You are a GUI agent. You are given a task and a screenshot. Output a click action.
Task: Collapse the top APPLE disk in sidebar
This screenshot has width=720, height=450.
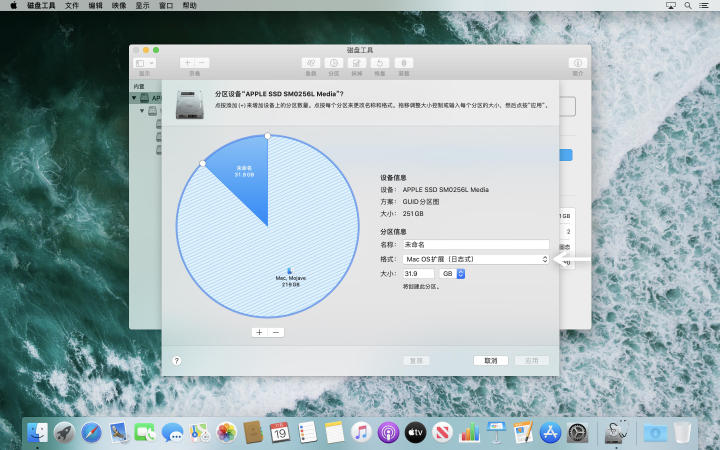pyautogui.click(x=135, y=98)
